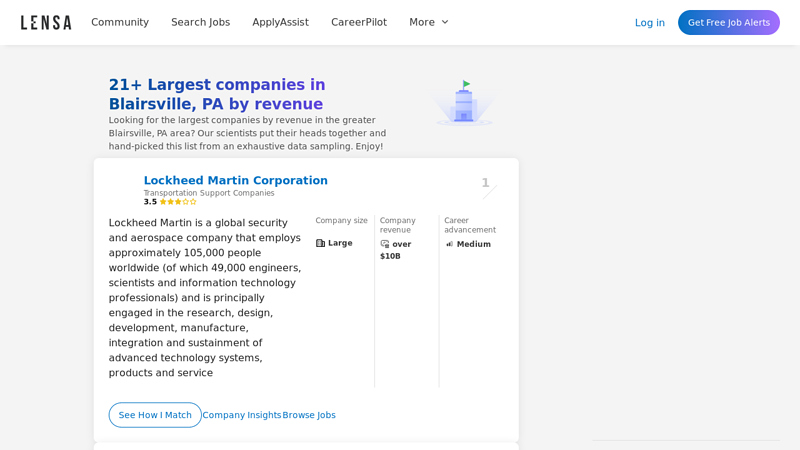Click the building illustration with green flag
The height and width of the screenshot is (450, 800).
click(x=463, y=103)
